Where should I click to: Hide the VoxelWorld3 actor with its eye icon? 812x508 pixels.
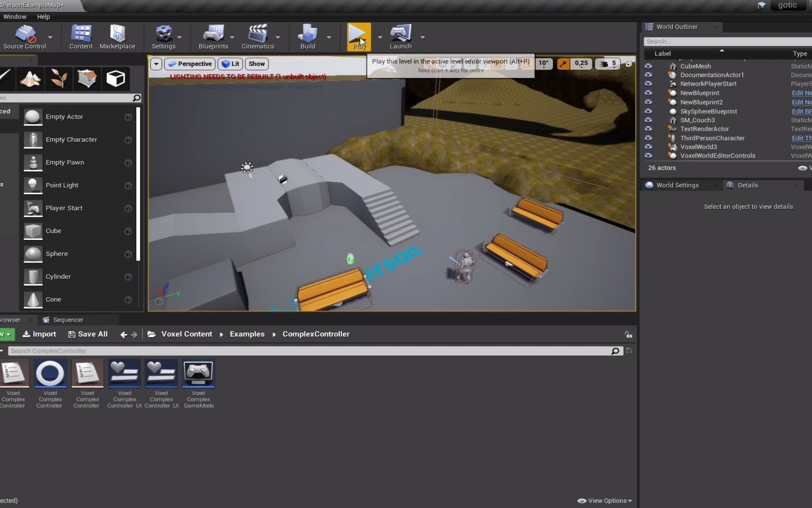coord(649,147)
